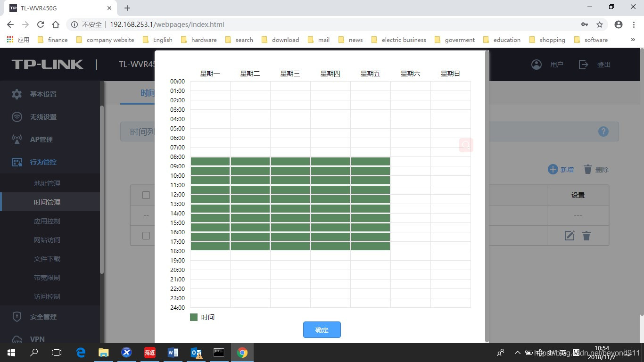Reload the page with refresh icon

click(41, 25)
